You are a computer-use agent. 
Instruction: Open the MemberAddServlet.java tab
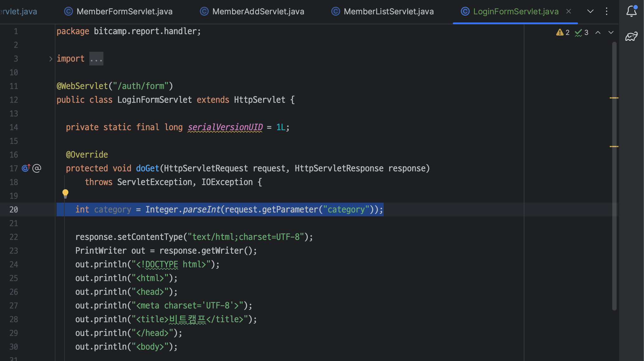point(258,12)
